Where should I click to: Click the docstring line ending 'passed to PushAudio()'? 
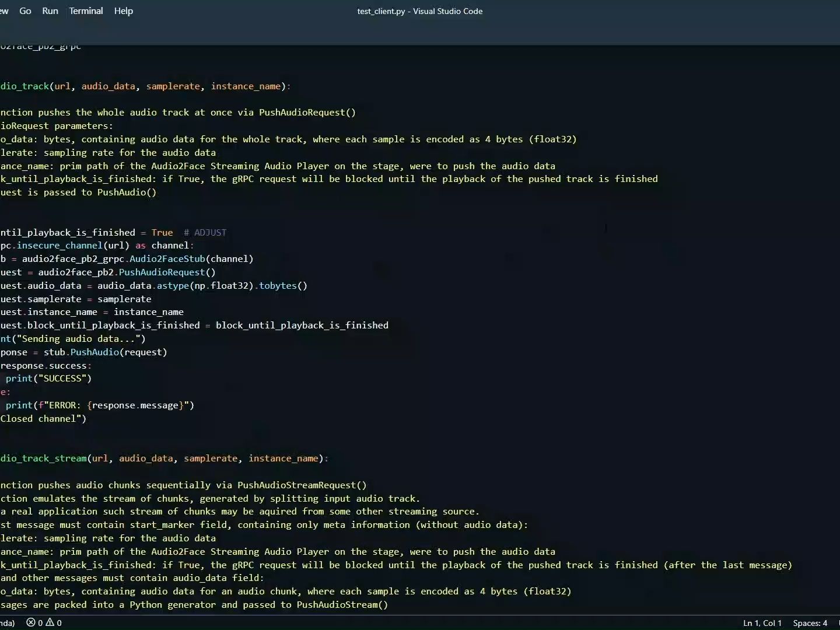[x=78, y=192]
